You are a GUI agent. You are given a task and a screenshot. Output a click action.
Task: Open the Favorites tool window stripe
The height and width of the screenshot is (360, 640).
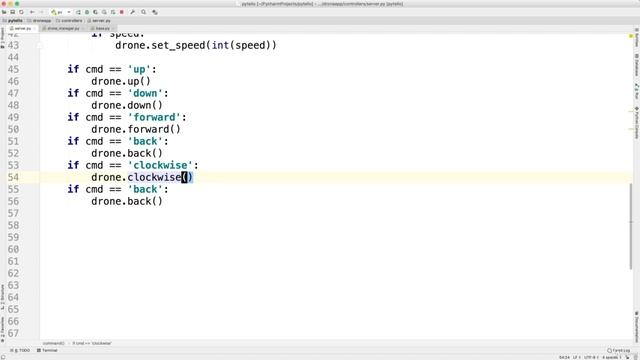[x=2, y=329]
